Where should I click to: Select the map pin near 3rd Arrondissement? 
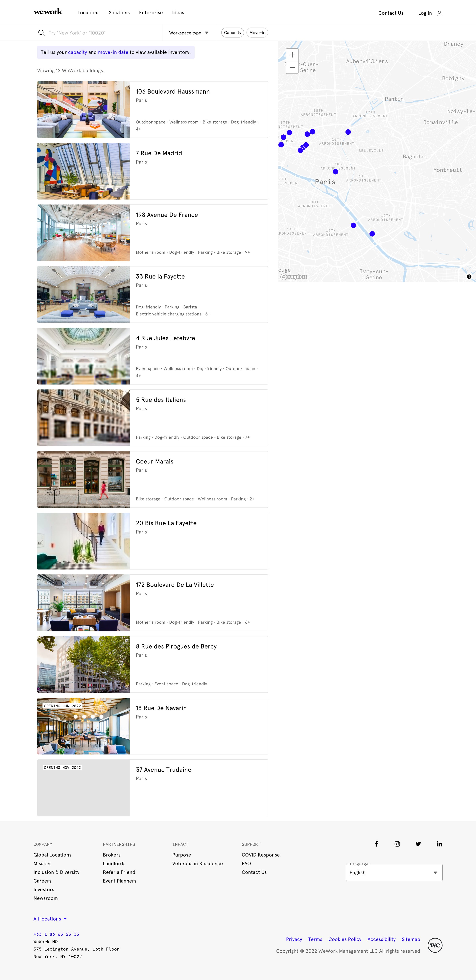pyautogui.click(x=336, y=172)
